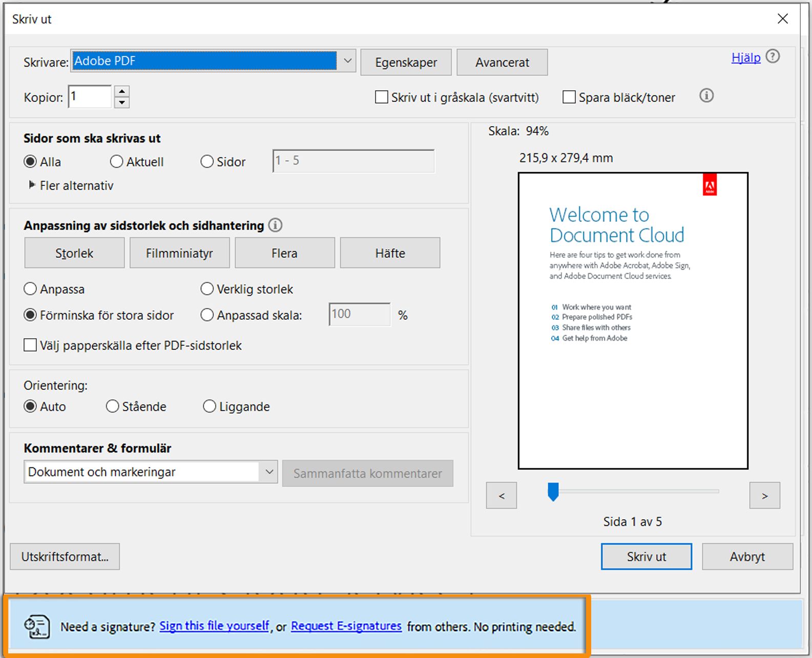This screenshot has height=658, width=812.
Task: Click the document preview thumbnail
Action: click(x=633, y=321)
